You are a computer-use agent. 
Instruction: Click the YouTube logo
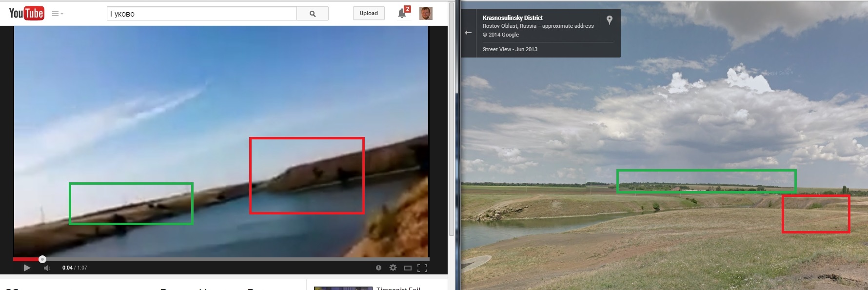click(x=26, y=13)
